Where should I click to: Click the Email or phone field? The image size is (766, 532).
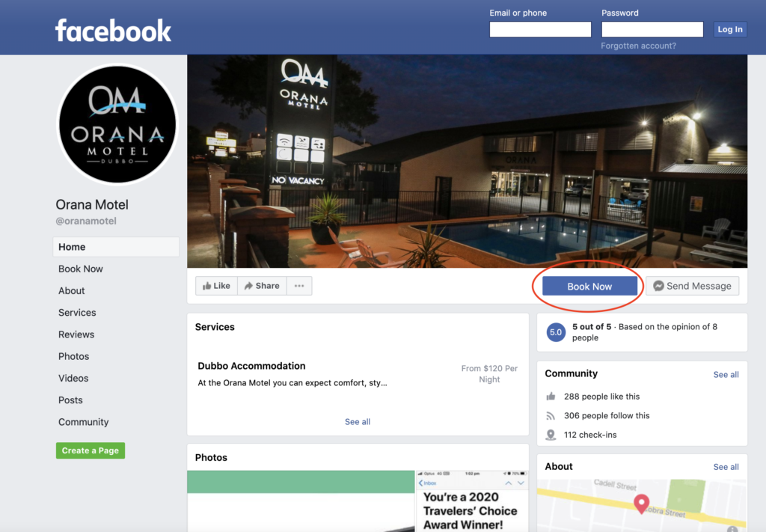(x=540, y=29)
